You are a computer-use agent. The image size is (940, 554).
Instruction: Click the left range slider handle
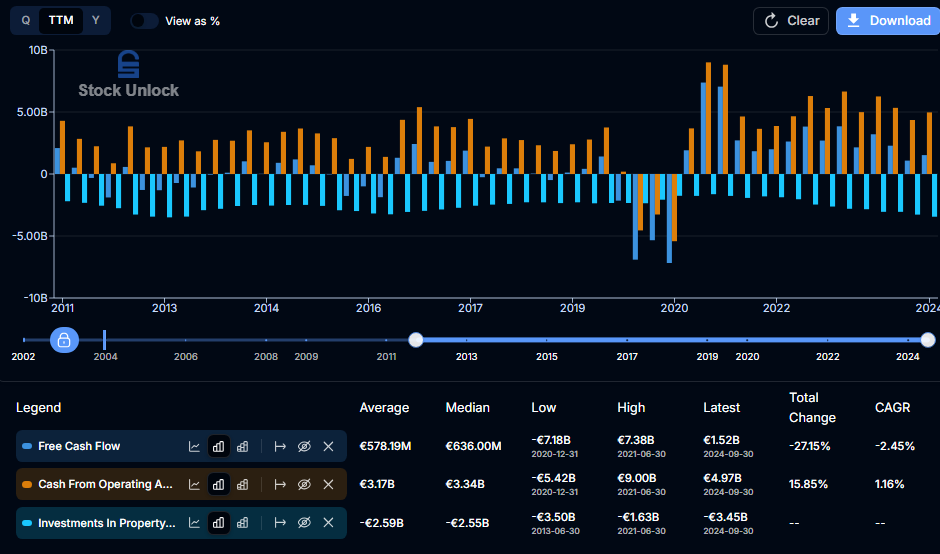(415, 340)
